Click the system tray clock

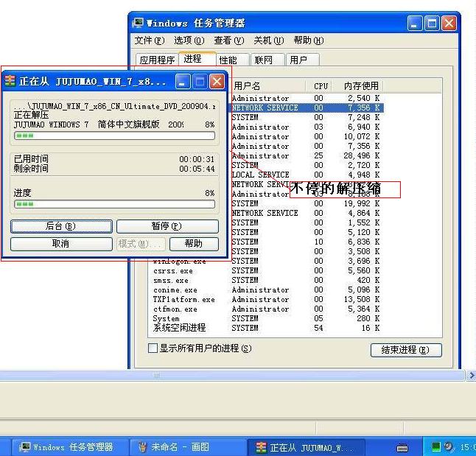tap(467, 447)
